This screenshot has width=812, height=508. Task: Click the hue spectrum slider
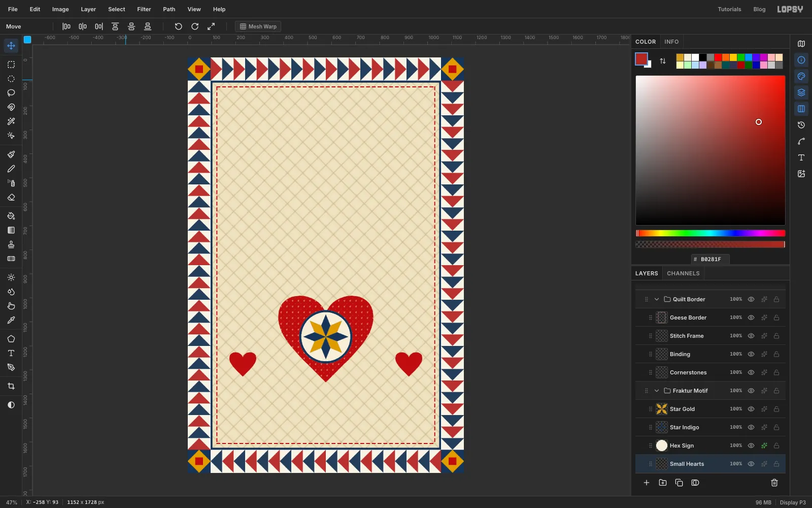coord(710,233)
